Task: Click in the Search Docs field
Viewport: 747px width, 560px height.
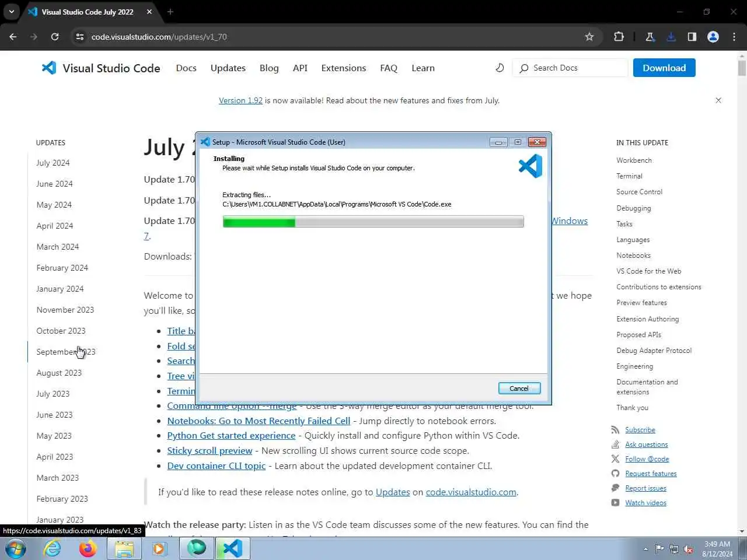Action: [570, 68]
